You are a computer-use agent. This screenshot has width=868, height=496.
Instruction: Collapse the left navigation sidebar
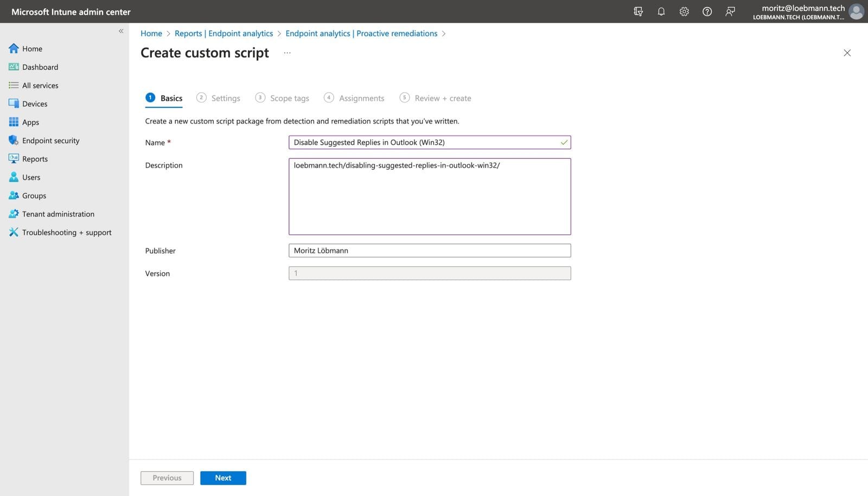tap(121, 31)
